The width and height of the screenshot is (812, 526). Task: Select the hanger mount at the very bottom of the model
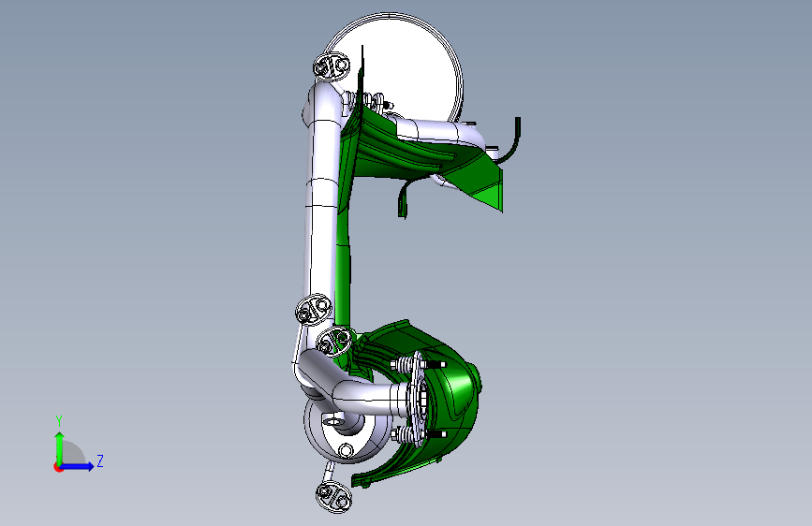point(334,496)
